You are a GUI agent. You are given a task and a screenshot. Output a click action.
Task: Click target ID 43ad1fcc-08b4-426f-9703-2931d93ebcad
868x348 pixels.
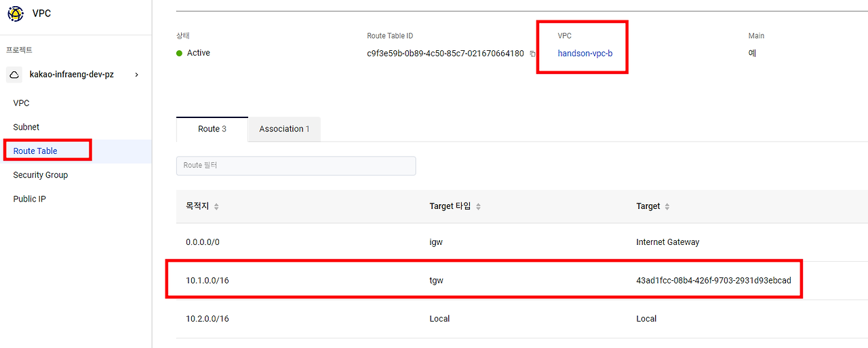coord(713,280)
